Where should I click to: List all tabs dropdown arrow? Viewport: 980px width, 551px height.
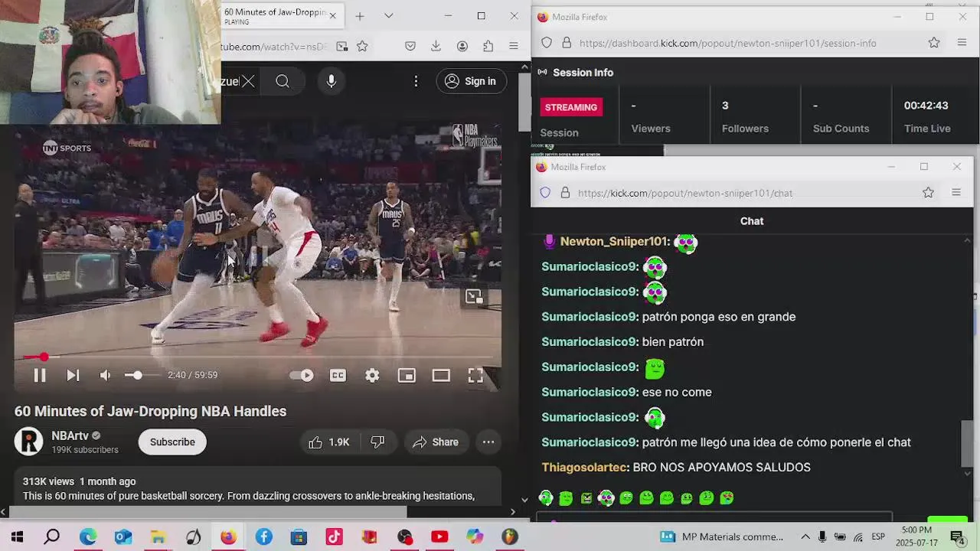[389, 16]
